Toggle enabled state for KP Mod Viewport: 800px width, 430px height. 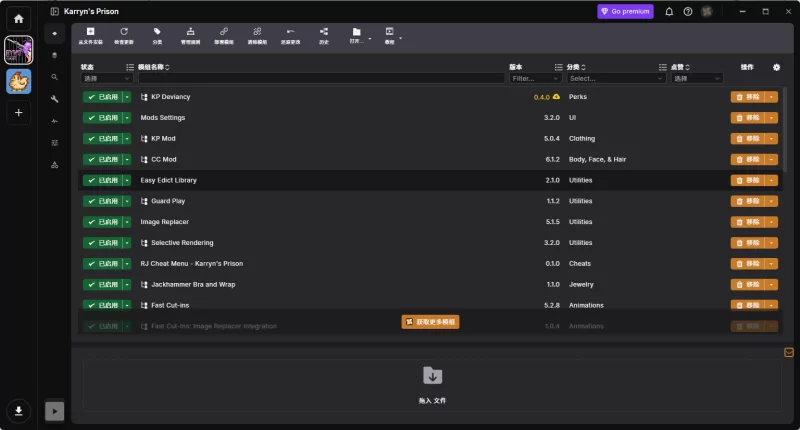pos(103,139)
